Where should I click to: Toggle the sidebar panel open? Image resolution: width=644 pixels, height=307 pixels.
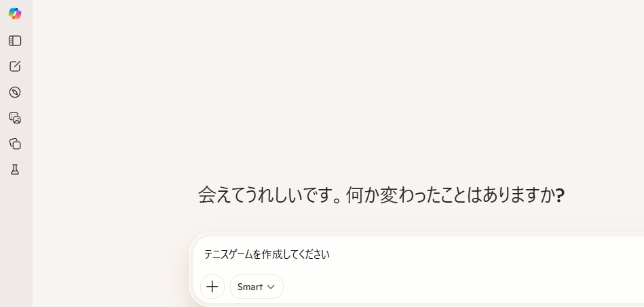[x=15, y=41]
